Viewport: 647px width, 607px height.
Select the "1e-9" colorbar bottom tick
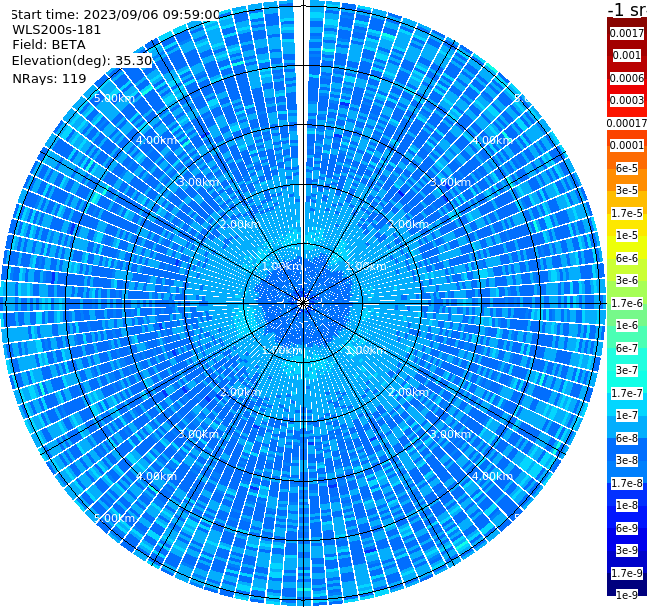pos(627,595)
